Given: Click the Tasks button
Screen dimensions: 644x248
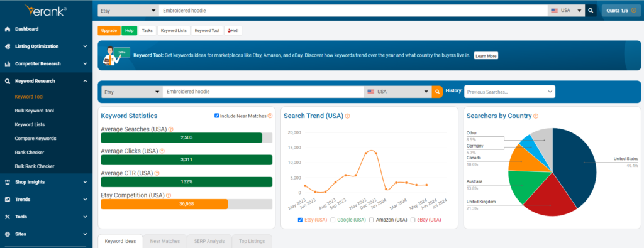Looking at the screenshot, I should click(x=147, y=31).
